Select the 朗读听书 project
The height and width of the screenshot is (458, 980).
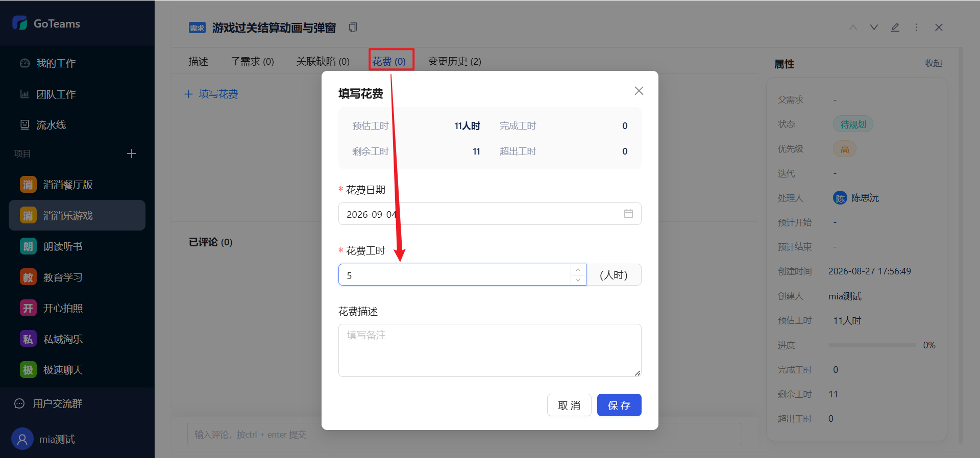[77, 246]
